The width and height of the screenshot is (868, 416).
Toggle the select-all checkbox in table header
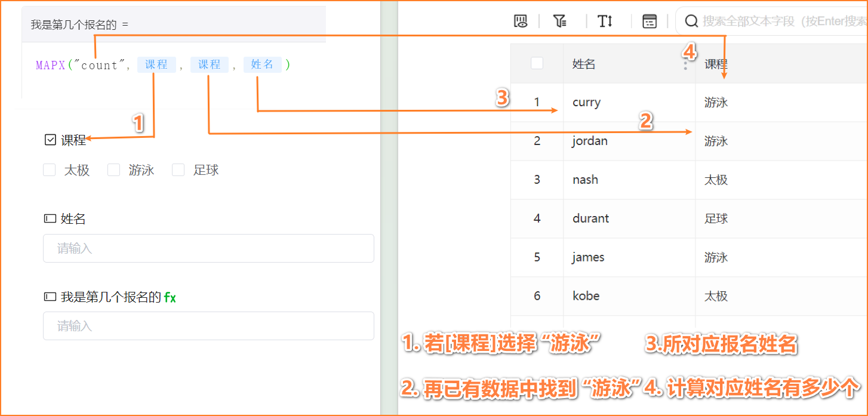537,63
